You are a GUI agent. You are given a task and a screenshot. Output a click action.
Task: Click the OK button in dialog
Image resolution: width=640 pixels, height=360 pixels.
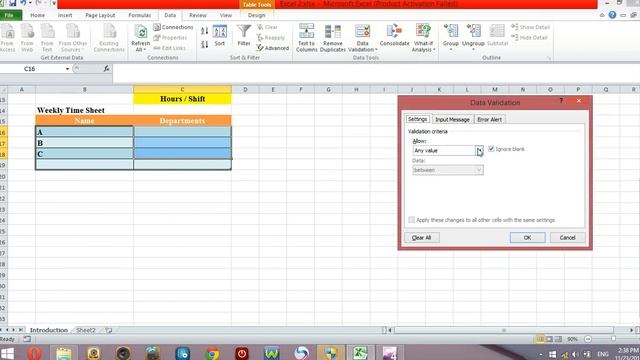(527, 238)
